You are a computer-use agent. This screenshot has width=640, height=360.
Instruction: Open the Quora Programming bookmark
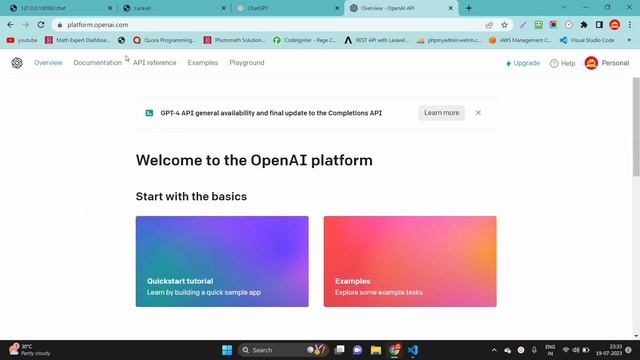tap(164, 40)
